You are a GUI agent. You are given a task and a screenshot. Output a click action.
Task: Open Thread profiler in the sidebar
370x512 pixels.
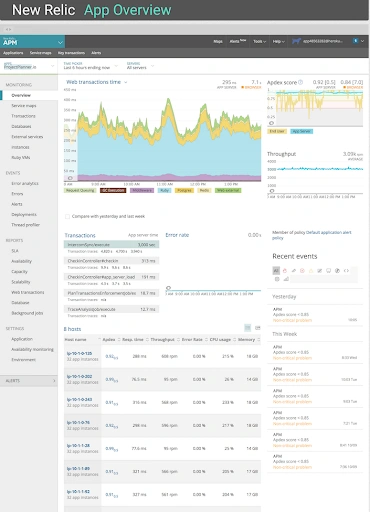[26, 225]
